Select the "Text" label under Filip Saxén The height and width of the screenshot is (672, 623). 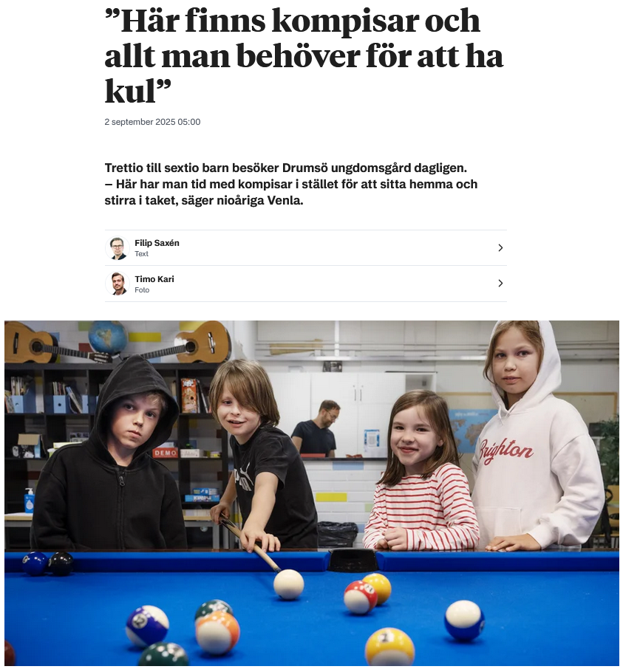[x=141, y=254]
